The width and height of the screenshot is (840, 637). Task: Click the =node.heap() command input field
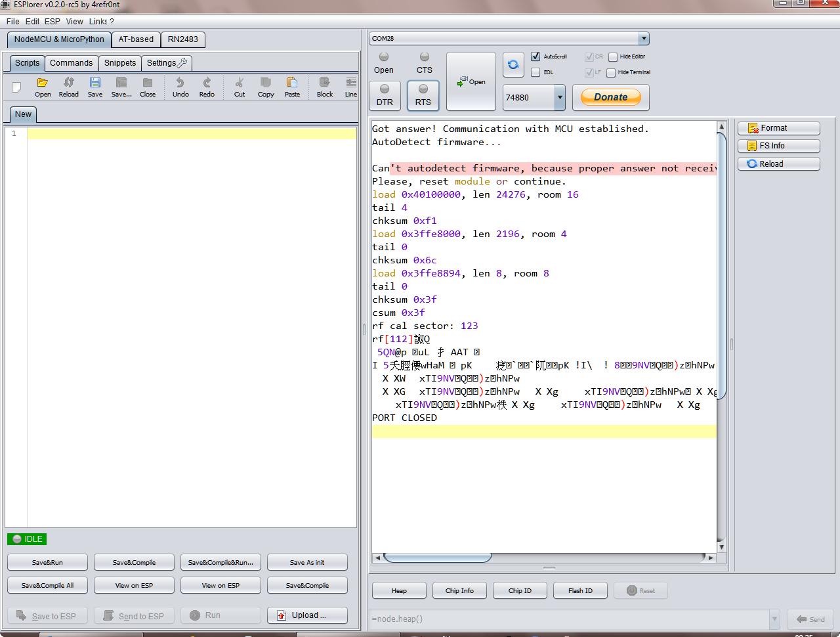point(570,619)
